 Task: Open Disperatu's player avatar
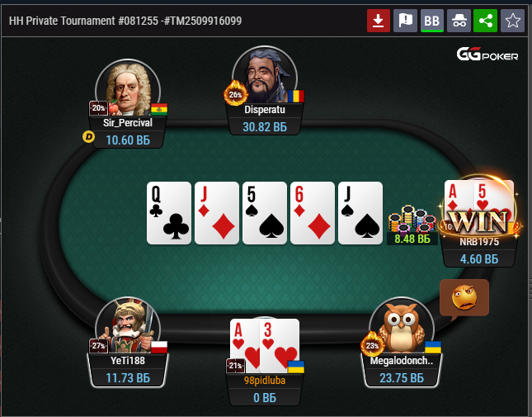click(265, 75)
